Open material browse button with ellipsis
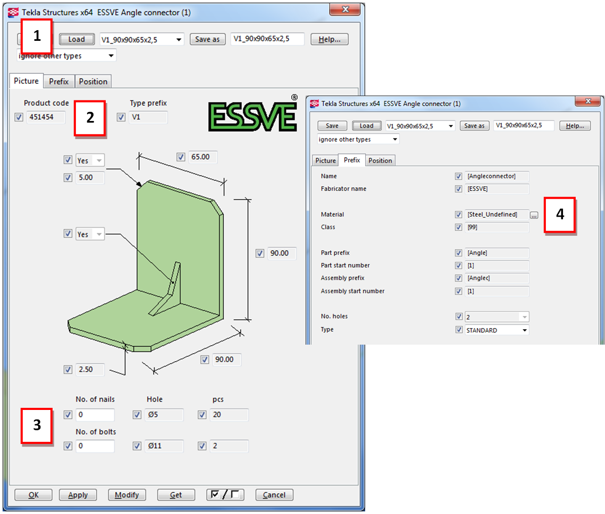The height and width of the screenshot is (514, 605). tap(534, 215)
